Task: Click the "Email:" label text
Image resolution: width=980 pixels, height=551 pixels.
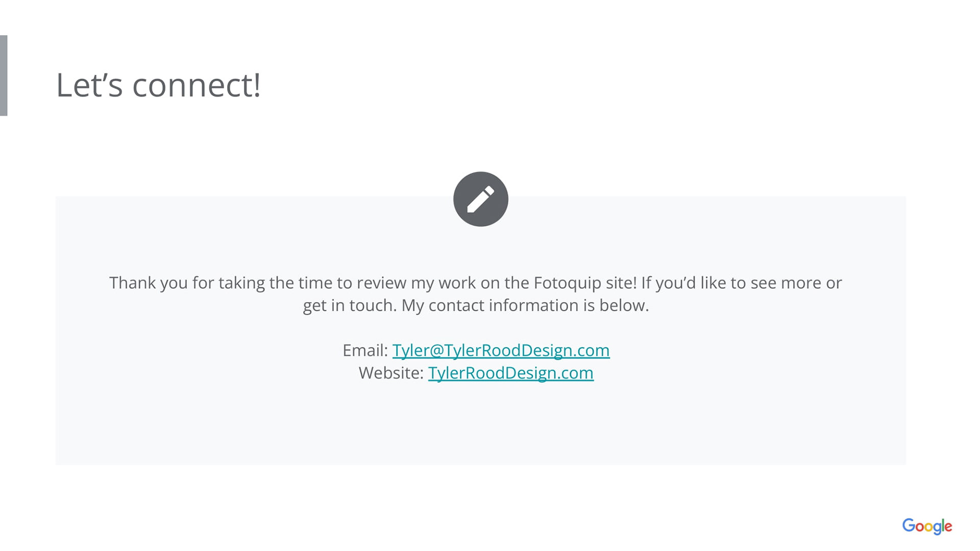Action: [x=365, y=350]
